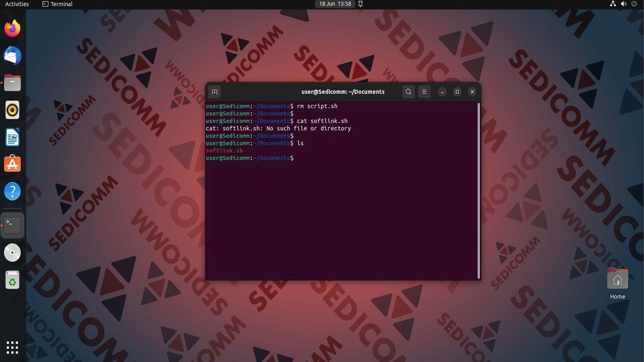644x362 pixels.
Task: Open the Help app in dock
Action: click(x=12, y=191)
